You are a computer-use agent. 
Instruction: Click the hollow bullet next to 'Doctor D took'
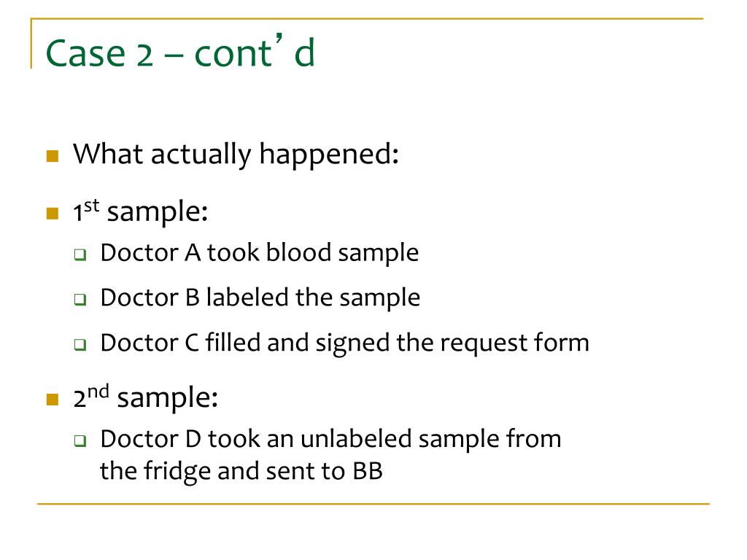[80, 441]
